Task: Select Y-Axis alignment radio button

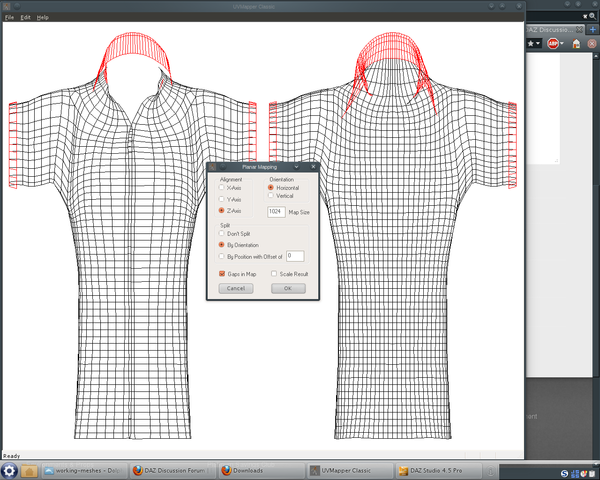Action: (x=221, y=199)
